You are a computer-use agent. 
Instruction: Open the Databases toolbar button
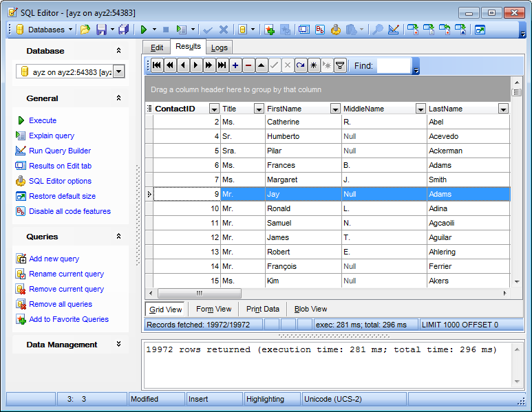(45, 30)
